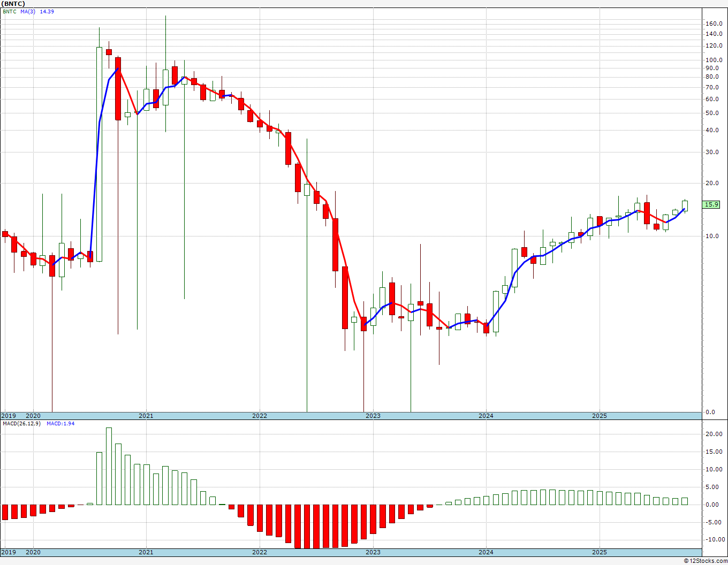This screenshot has width=728, height=565.
Task: Click the 40.0 price axis label
Action: (712, 130)
